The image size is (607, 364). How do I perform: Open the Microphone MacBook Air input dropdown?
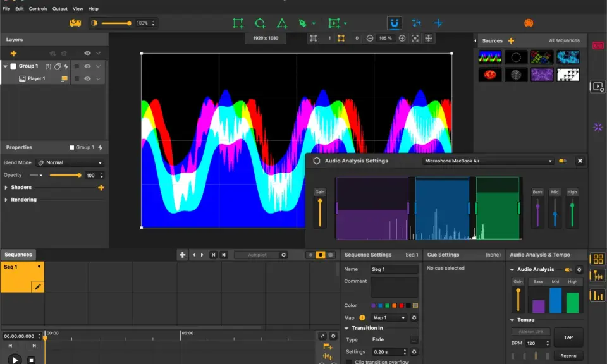(488, 161)
